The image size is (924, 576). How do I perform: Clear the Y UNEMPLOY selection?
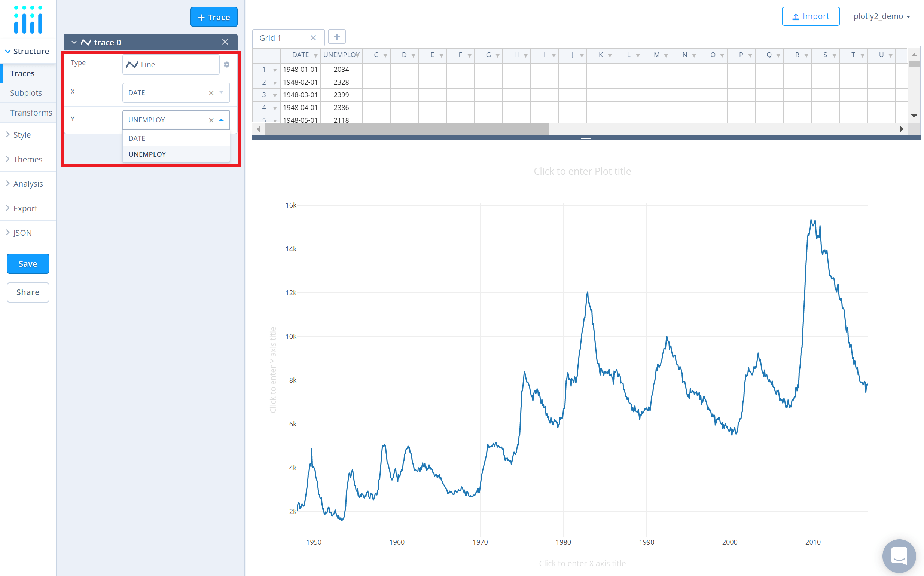pos(211,120)
